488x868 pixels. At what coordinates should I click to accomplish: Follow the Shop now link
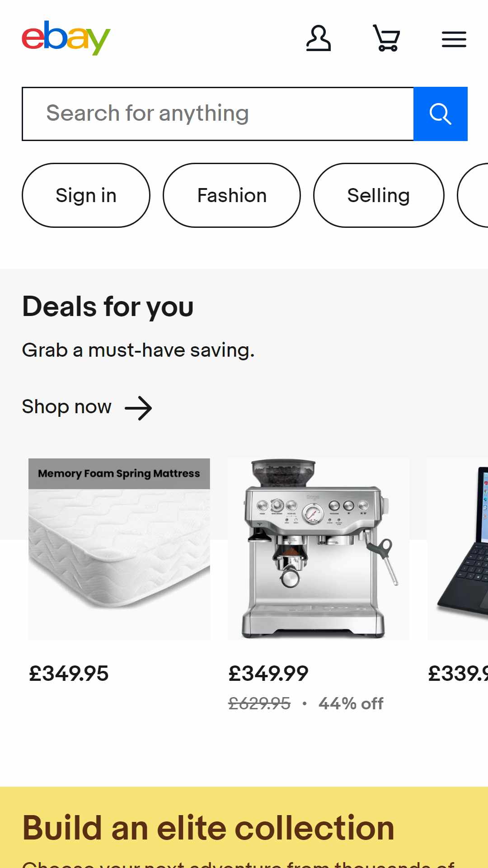pyautogui.click(x=66, y=407)
